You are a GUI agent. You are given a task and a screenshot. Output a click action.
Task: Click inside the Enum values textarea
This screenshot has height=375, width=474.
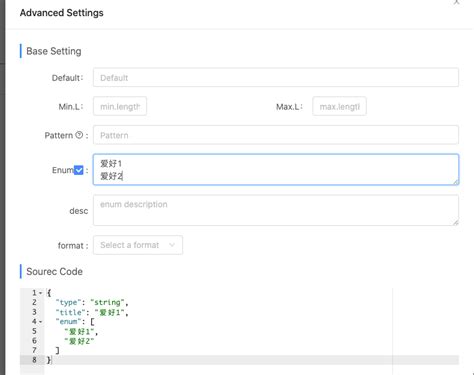pyautogui.click(x=276, y=169)
